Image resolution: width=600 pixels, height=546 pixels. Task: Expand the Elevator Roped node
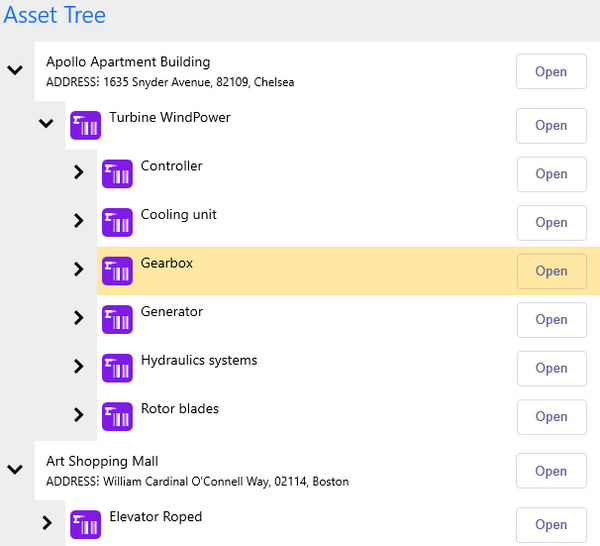tap(47, 522)
